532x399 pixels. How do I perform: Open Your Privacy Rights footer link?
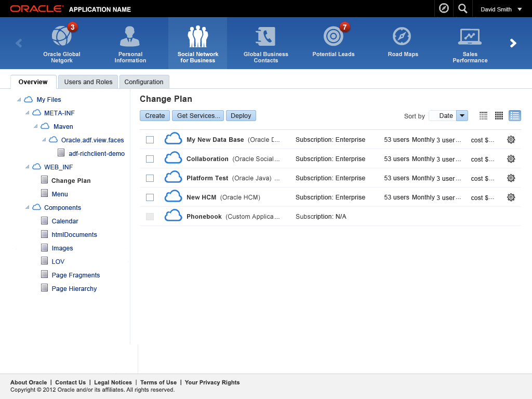tap(212, 382)
